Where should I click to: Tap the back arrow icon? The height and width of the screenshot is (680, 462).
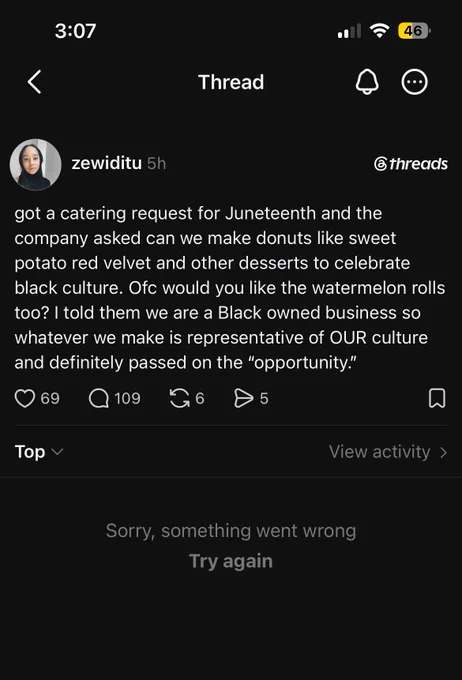(35, 82)
